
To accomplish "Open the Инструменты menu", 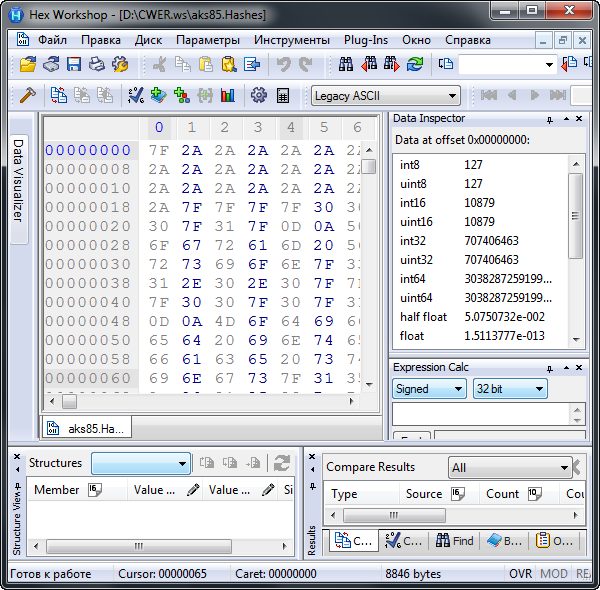I will 291,40.
